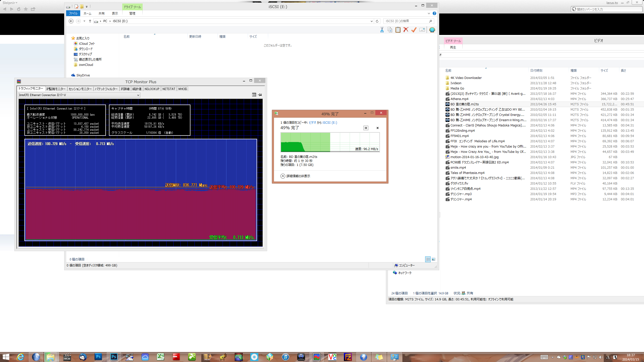644x362 pixels.
Task: Open FileZilla from the taskbar
Action: 348,357
